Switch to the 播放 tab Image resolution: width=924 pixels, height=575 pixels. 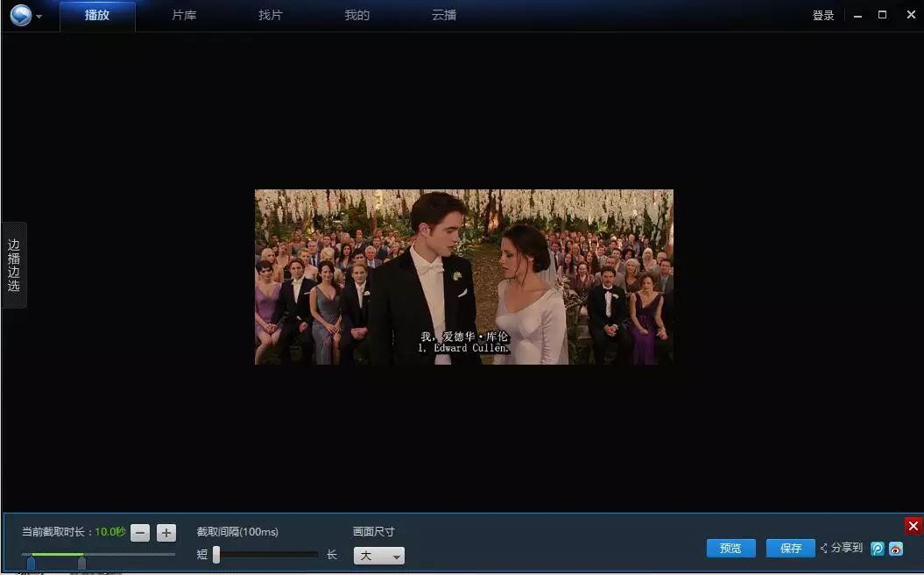97,15
